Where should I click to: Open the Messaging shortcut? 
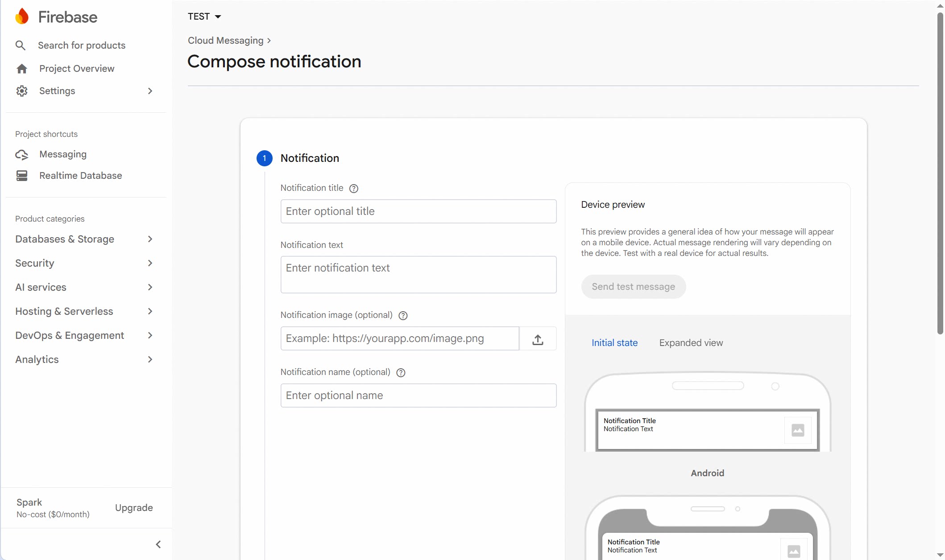coord(63,154)
